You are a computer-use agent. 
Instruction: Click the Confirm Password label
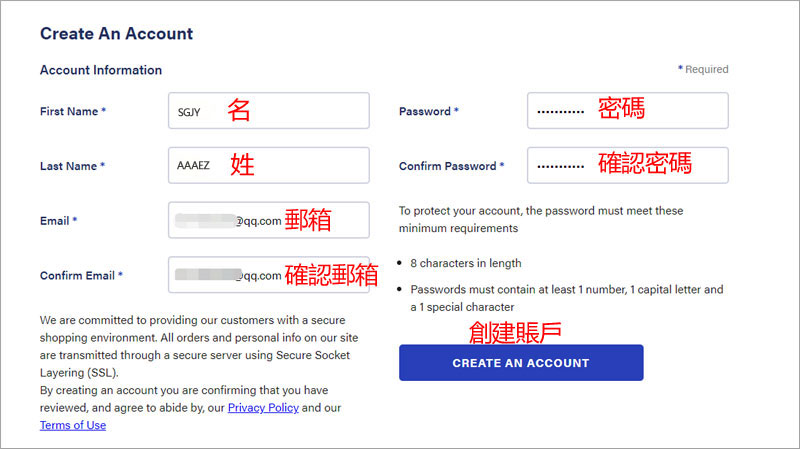pos(451,167)
